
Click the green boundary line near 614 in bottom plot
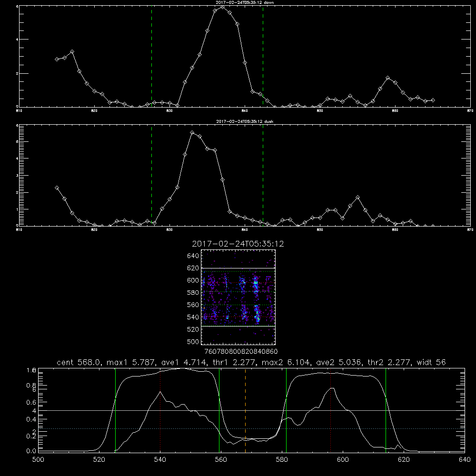(x=386, y=410)
